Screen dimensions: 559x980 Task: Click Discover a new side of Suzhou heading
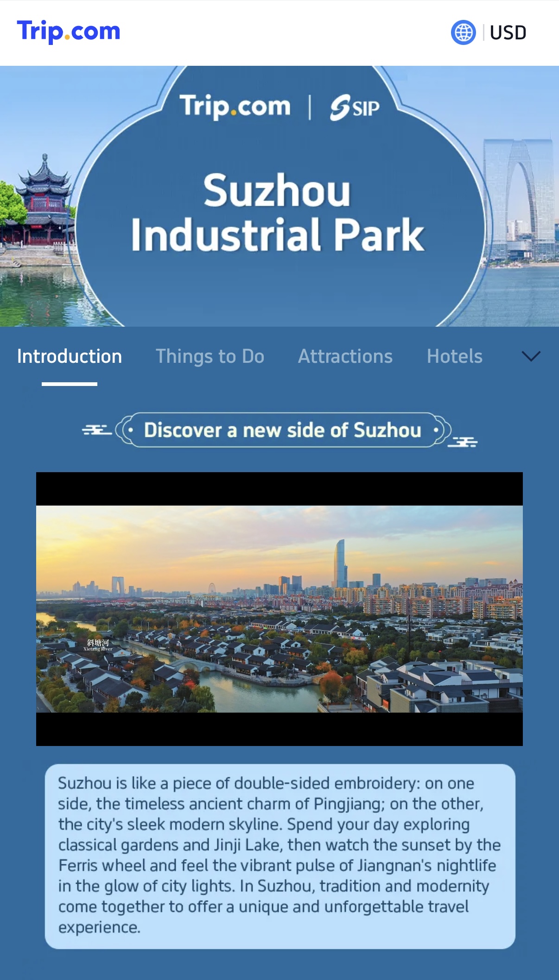(x=282, y=430)
